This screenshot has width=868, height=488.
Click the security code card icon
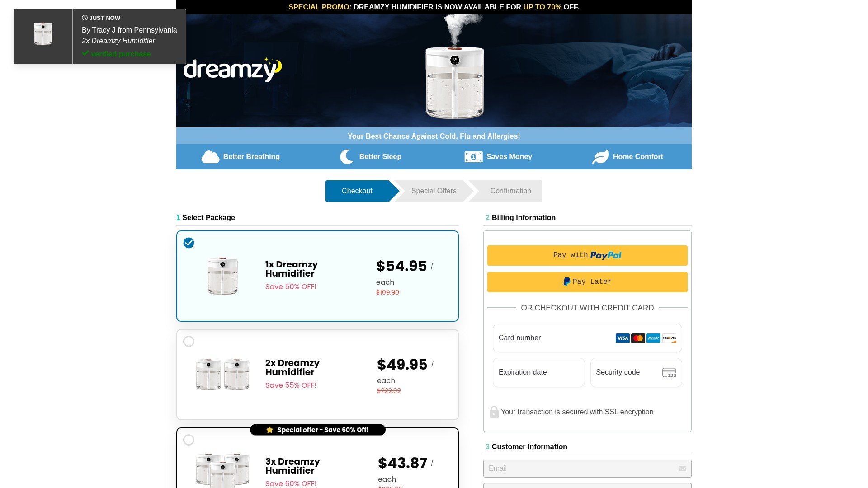point(669,373)
